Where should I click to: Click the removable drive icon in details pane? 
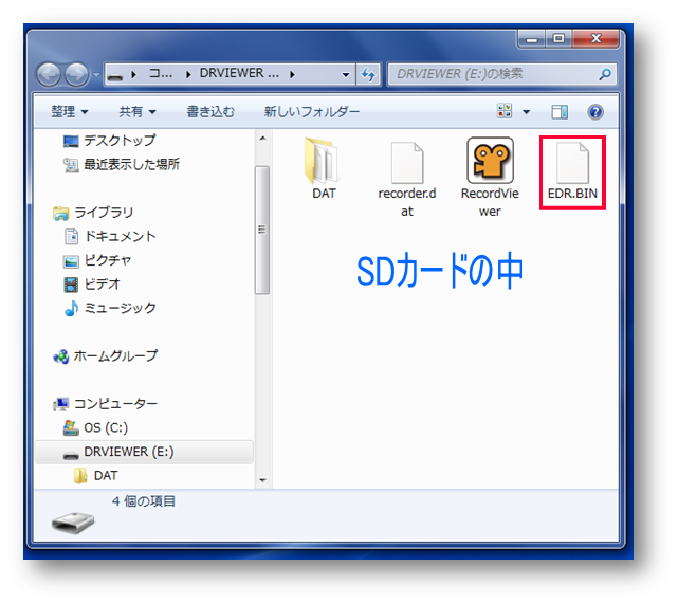(73, 522)
